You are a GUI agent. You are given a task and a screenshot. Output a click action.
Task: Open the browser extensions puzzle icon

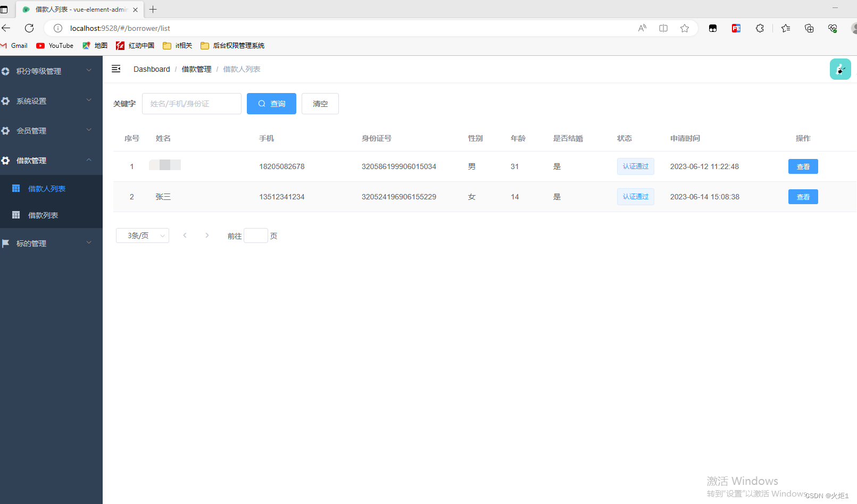760,28
